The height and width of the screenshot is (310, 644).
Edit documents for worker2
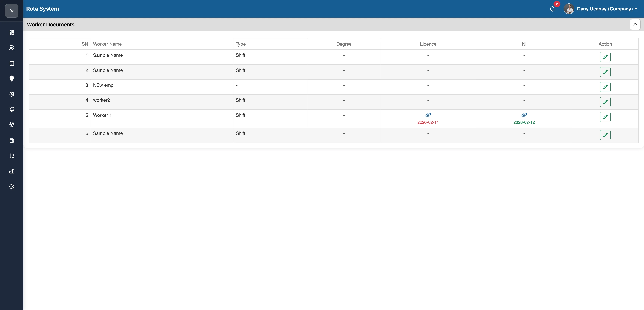[x=605, y=102]
